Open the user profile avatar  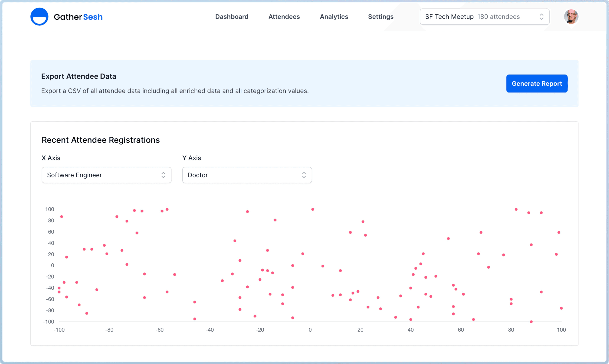click(571, 17)
